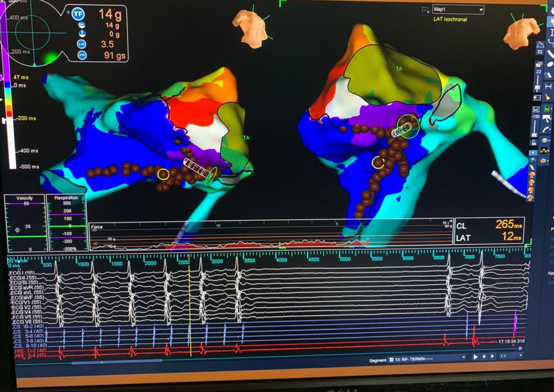Viewport: 554px width, 392px height.
Task: Click the CS 3-4 (40) channel label
Action: click(29, 332)
